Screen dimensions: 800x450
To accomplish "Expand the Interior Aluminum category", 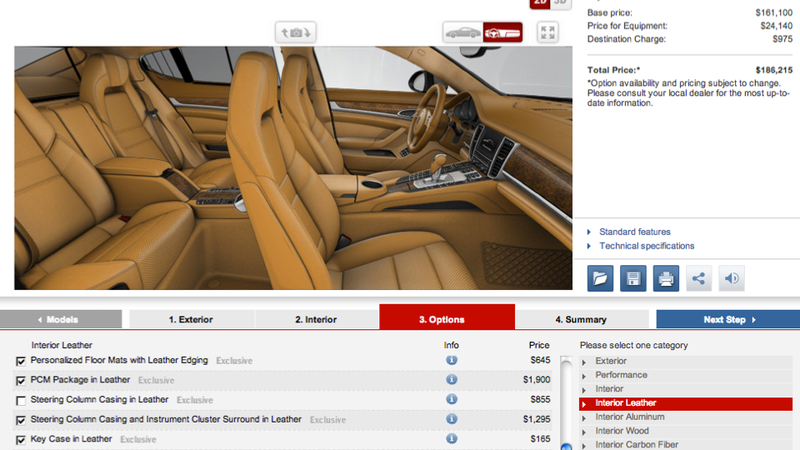I will coord(686,417).
